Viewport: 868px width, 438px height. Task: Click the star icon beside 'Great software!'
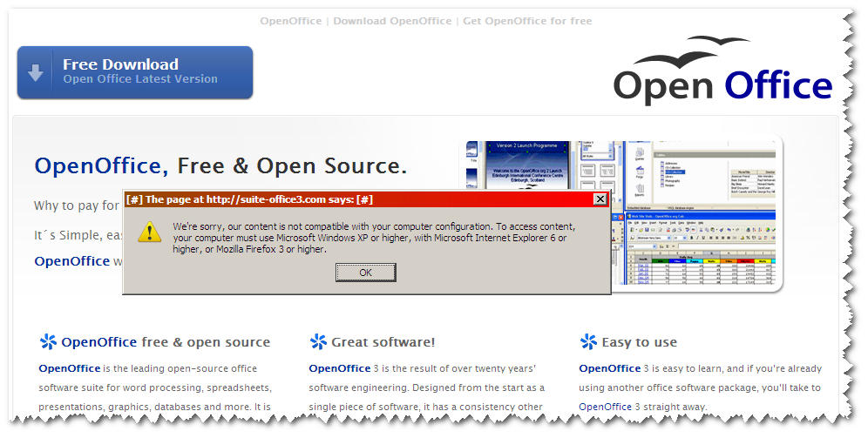pyautogui.click(x=318, y=341)
